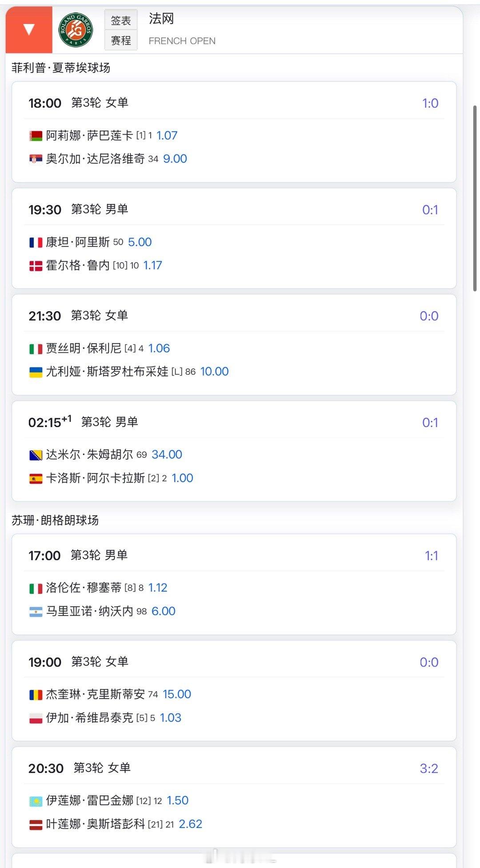Open player 伊加·希维昂泰克

click(89, 718)
